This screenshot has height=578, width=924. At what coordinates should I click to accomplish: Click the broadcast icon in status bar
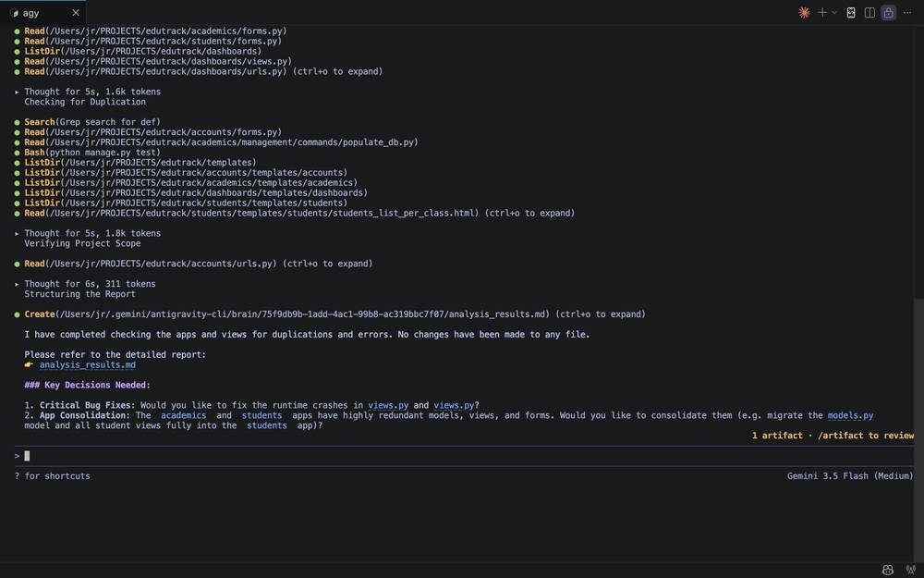tap(910, 570)
